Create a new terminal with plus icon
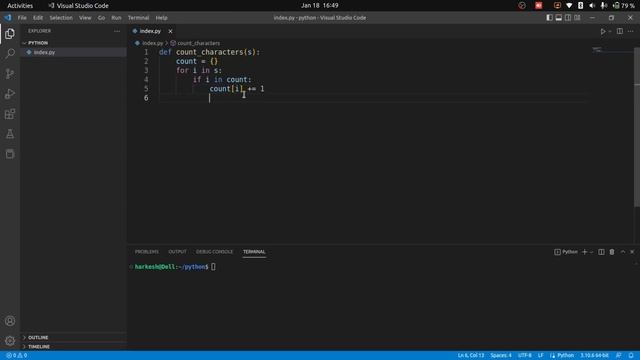The image size is (640, 360). coord(584,252)
